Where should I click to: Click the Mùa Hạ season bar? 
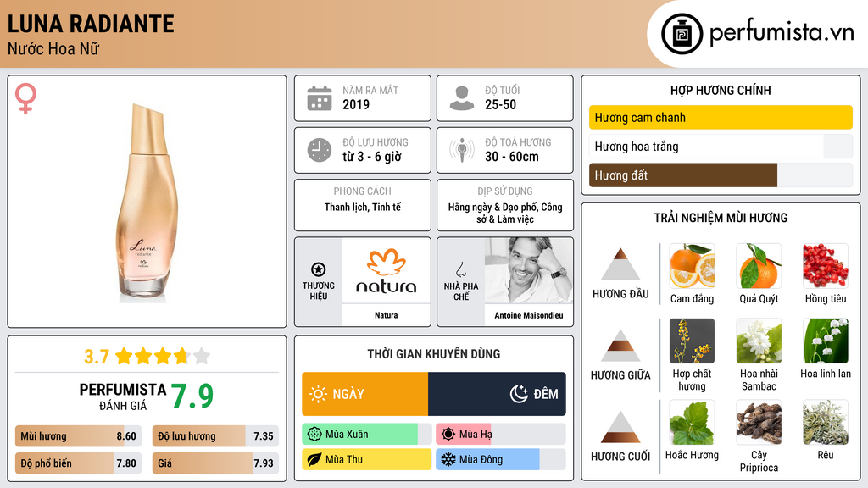pos(500,435)
